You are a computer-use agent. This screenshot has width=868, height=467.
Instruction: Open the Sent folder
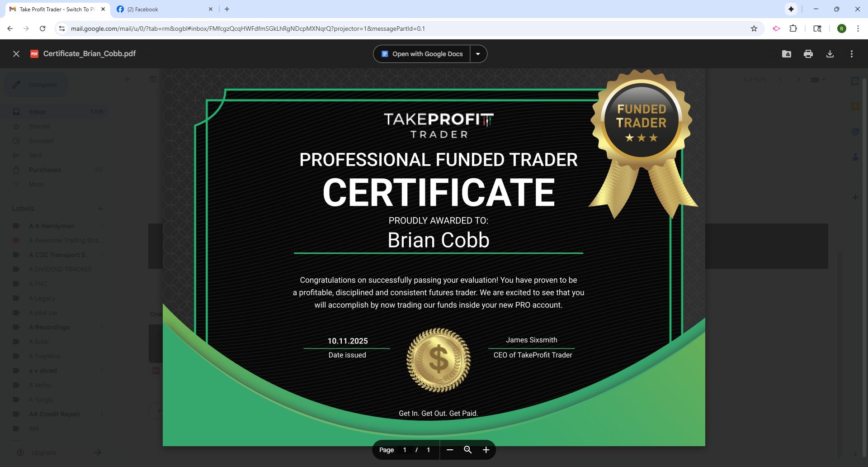54,155
